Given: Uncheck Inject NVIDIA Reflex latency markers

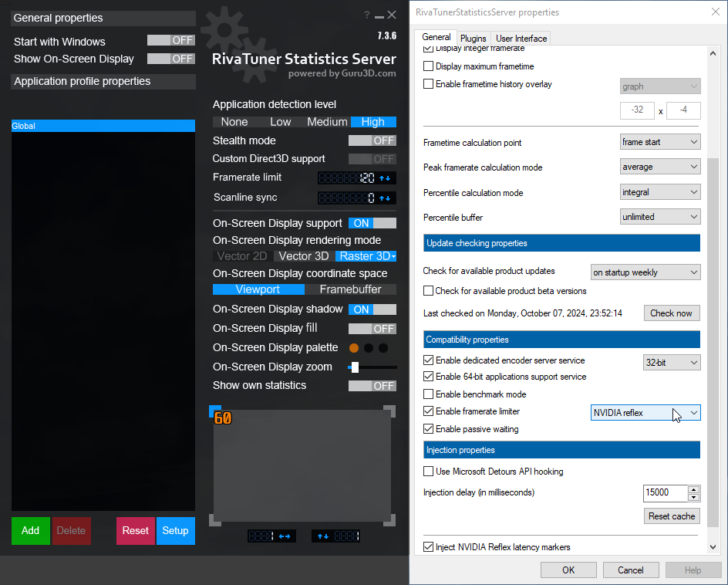Looking at the screenshot, I should coord(429,547).
